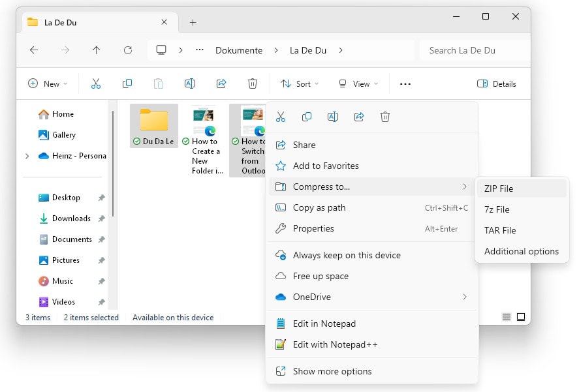Image resolution: width=579 pixels, height=392 pixels.
Task: Expand the Heinz - Personal OneDrive tree
Action: pos(27,156)
